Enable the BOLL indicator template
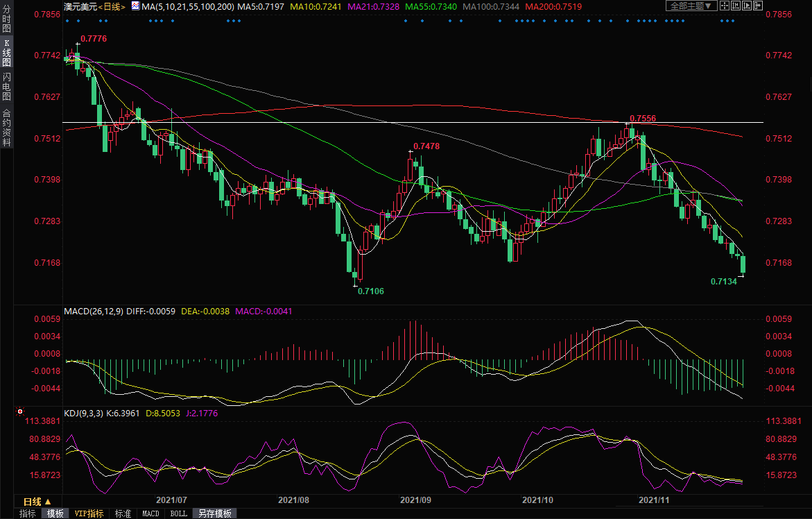Screen dimensions: 812x519 pos(178,513)
